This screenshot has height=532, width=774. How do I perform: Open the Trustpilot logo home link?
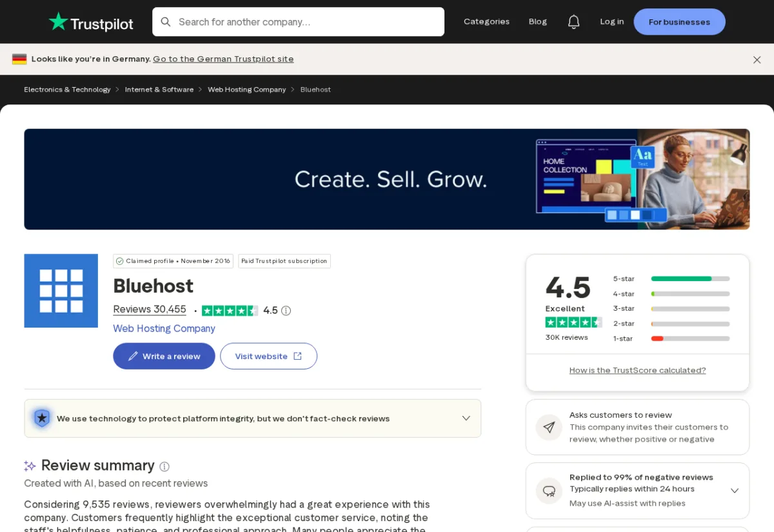pos(91,22)
